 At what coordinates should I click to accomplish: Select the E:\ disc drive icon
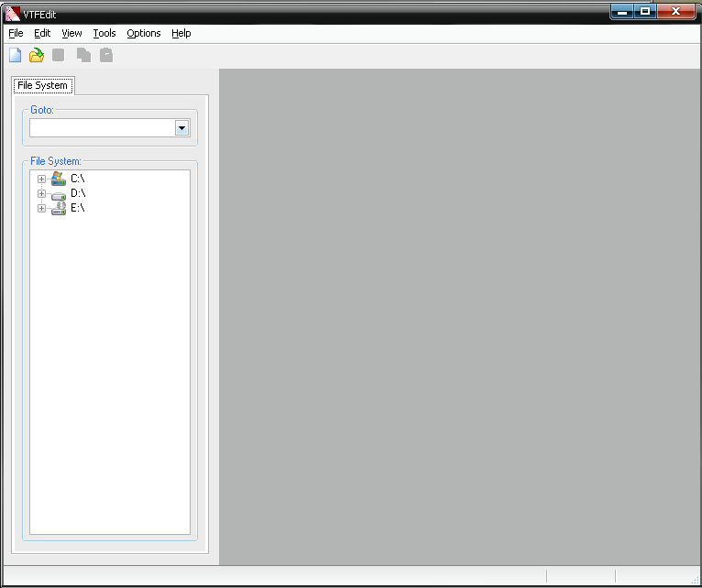[x=59, y=208]
